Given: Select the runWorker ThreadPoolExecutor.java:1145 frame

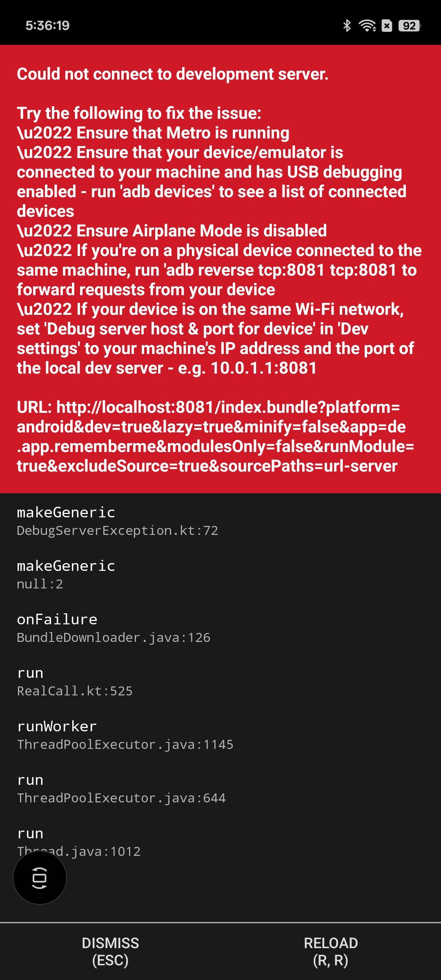Looking at the screenshot, I should tap(220, 735).
